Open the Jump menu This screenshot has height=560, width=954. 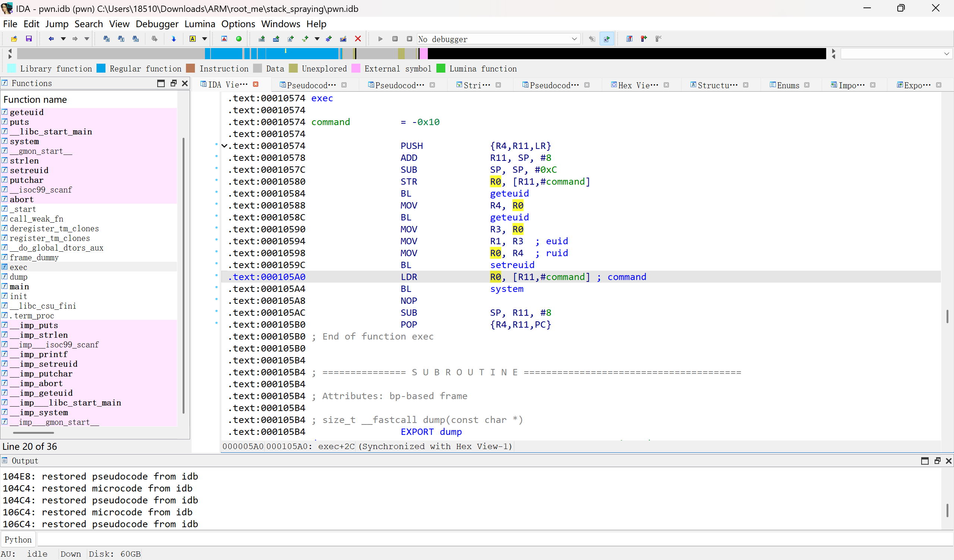click(57, 24)
